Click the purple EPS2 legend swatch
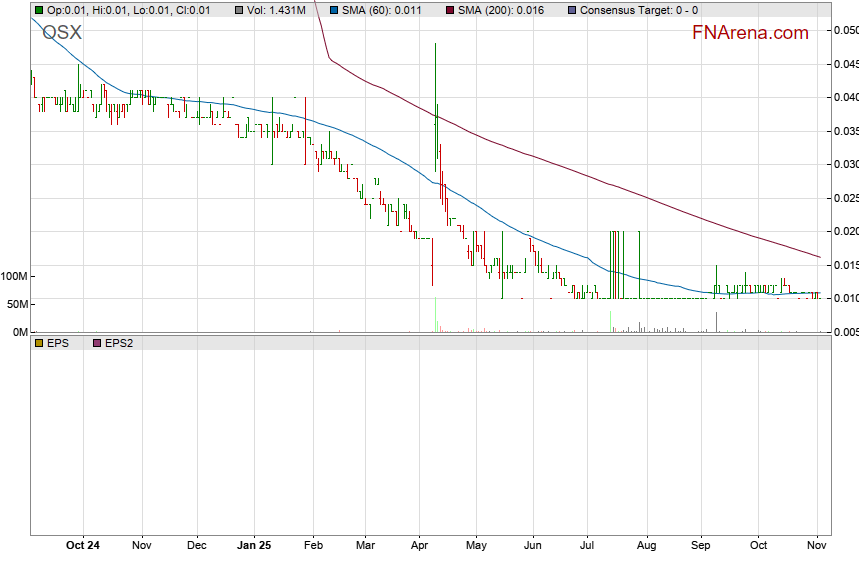Image resolution: width=859 pixels, height=566 pixels. click(x=96, y=342)
